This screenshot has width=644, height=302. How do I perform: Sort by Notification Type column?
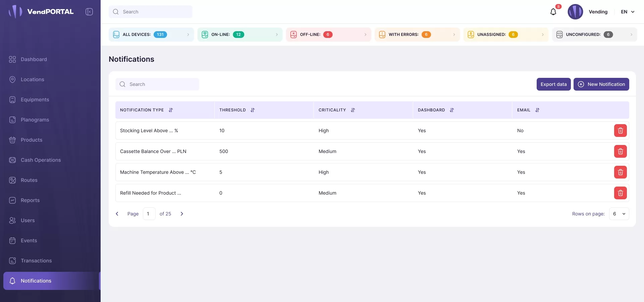point(171,110)
